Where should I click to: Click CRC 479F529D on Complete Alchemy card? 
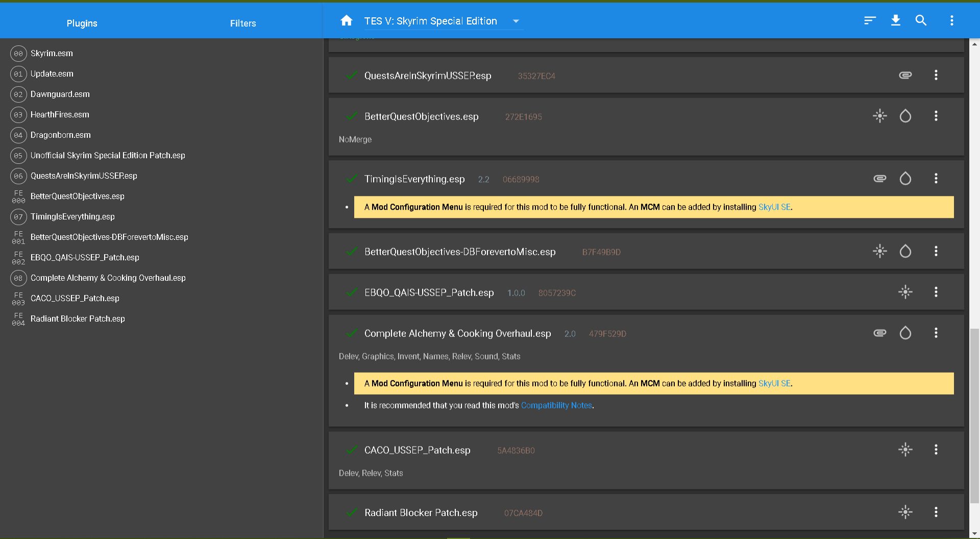(x=607, y=334)
